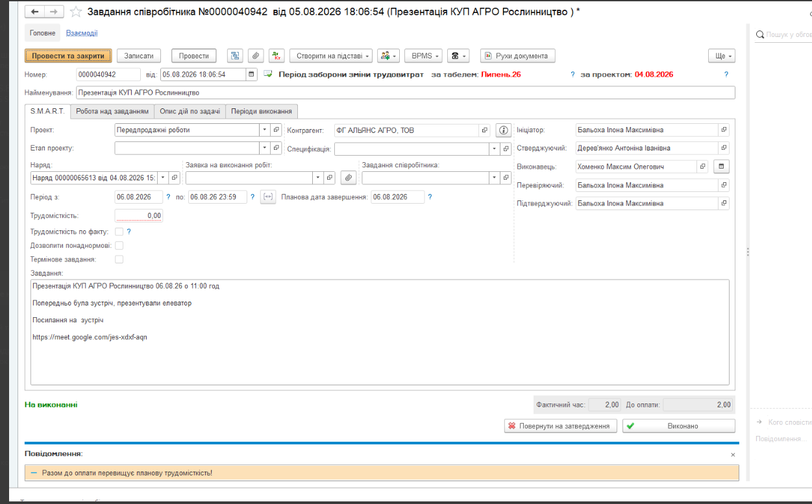Click the Трудомісткість input field
Viewport: 812px width, 504px height.
(139, 215)
